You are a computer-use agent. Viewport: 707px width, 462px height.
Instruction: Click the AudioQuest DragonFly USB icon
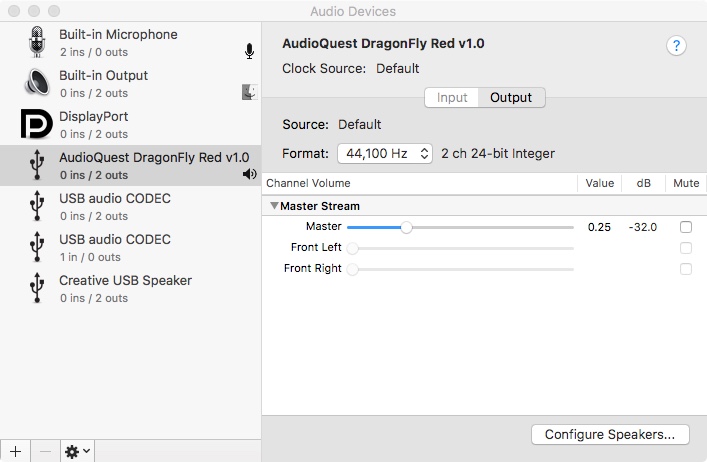37,165
